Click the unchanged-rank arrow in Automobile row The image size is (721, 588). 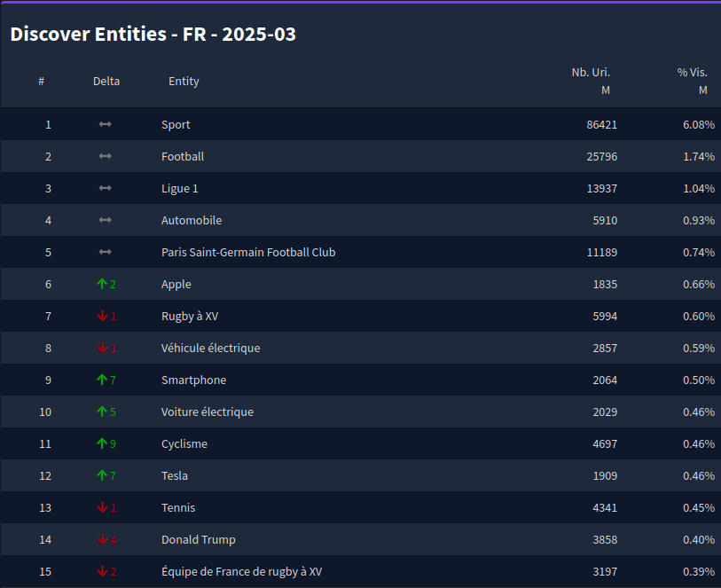tap(106, 220)
